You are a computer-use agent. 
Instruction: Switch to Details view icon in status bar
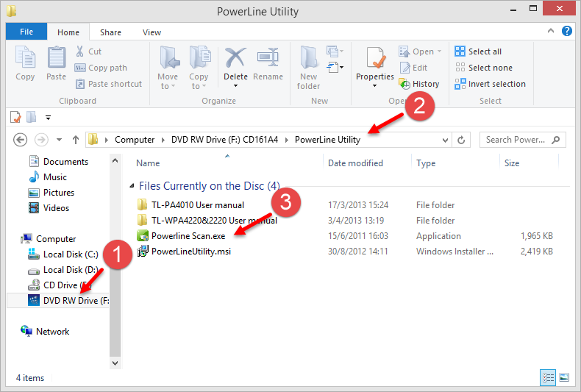[548, 377]
